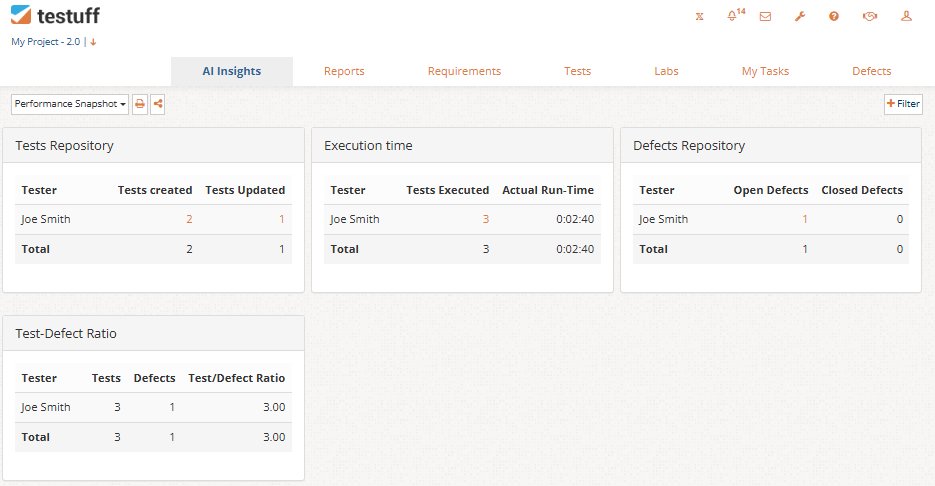Open help question mark icon
The image size is (935, 486).
tap(834, 17)
